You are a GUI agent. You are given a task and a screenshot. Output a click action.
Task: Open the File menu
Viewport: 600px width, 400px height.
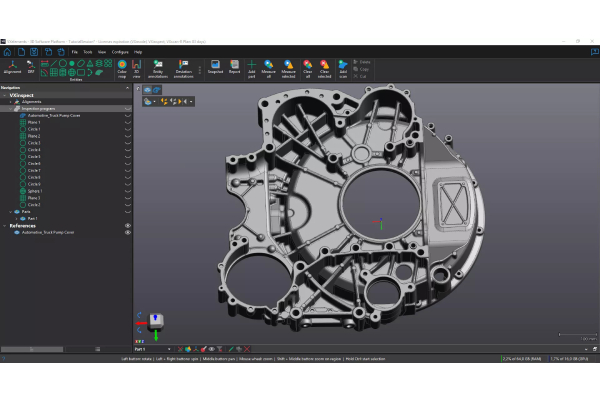pyautogui.click(x=75, y=52)
